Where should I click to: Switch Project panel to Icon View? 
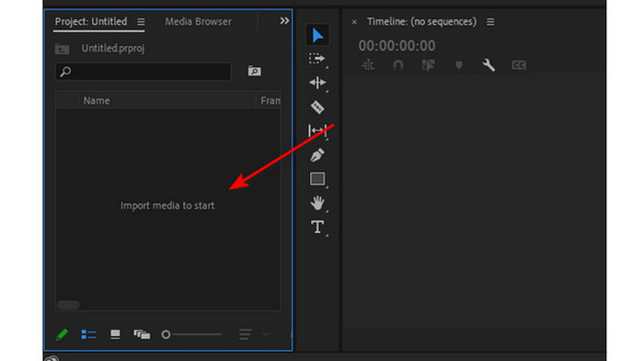pos(115,334)
